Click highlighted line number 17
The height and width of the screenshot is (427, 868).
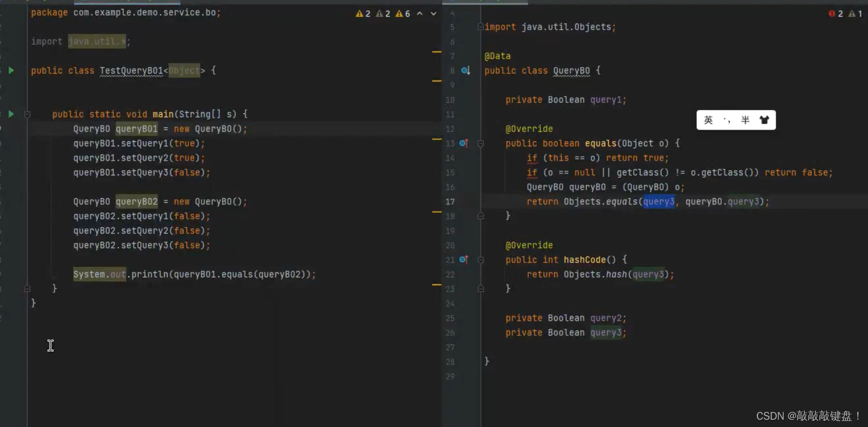450,201
